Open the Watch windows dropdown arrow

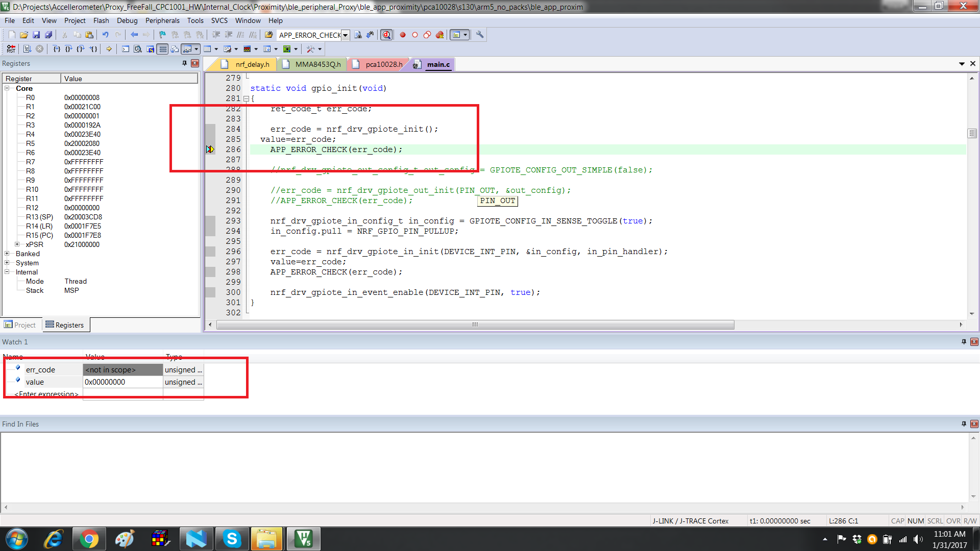click(x=197, y=49)
